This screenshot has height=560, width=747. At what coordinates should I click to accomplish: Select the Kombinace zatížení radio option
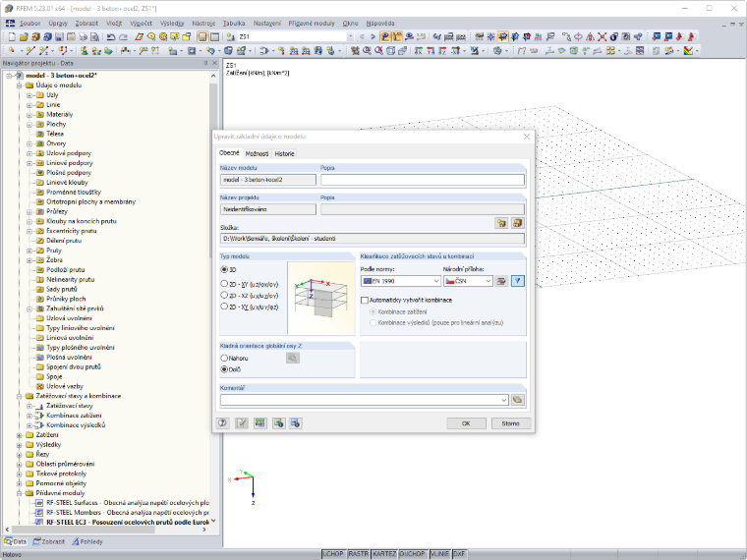coord(373,311)
